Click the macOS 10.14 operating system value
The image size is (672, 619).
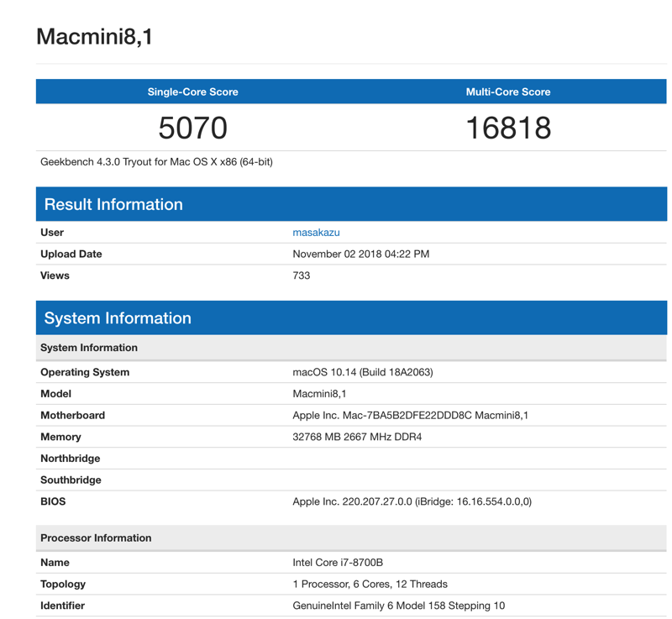(x=363, y=372)
